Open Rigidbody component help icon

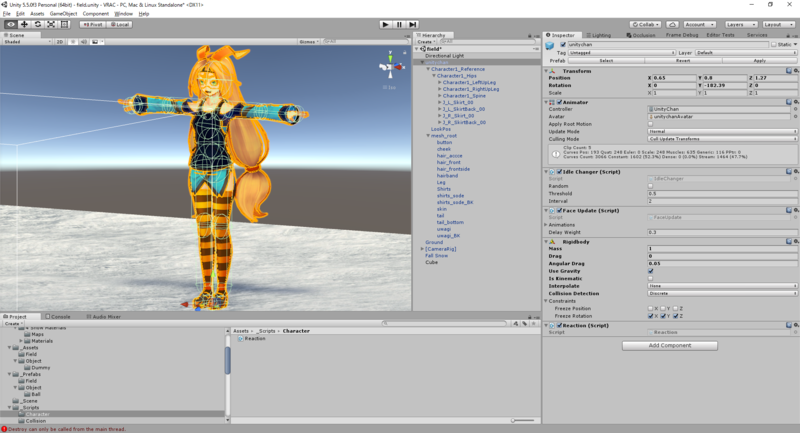[789, 241]
